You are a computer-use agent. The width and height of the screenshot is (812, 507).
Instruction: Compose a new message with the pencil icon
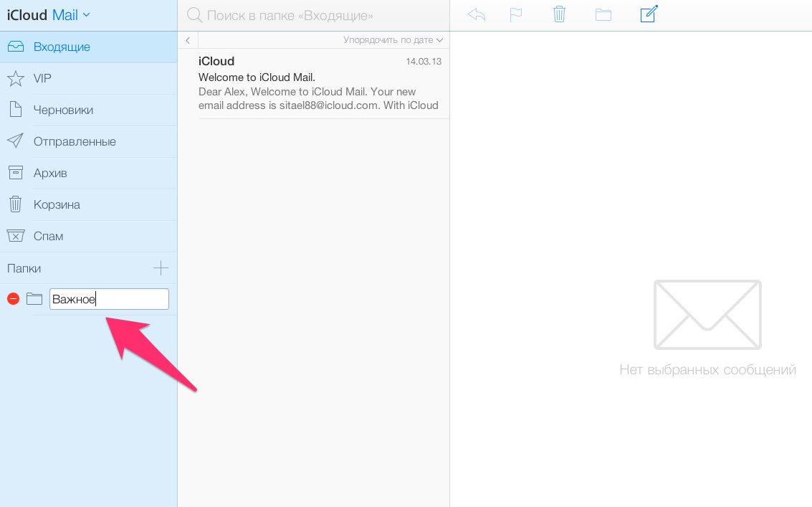coord(649,14)
